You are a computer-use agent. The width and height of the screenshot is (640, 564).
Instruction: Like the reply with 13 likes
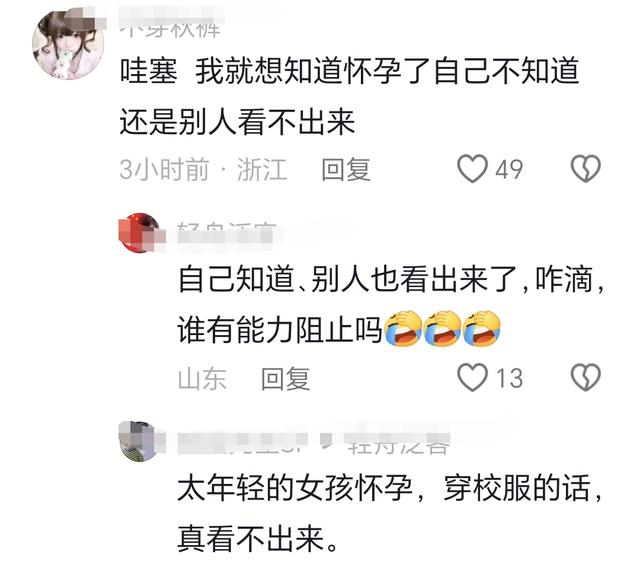point(472,377)
